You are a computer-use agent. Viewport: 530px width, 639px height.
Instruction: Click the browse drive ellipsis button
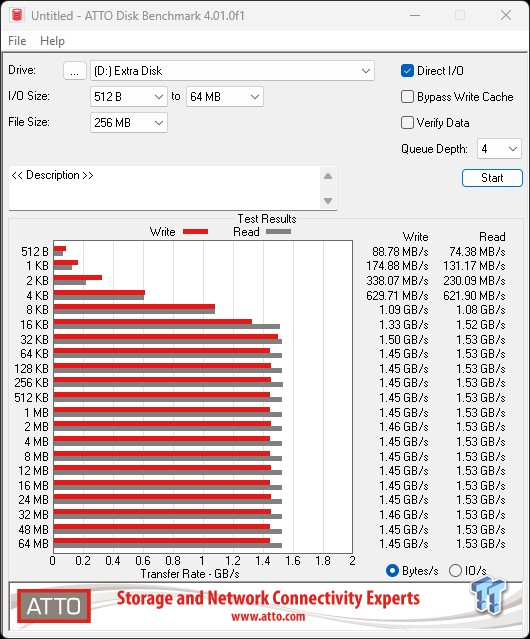pyautogui.click(x=75, y=71)
